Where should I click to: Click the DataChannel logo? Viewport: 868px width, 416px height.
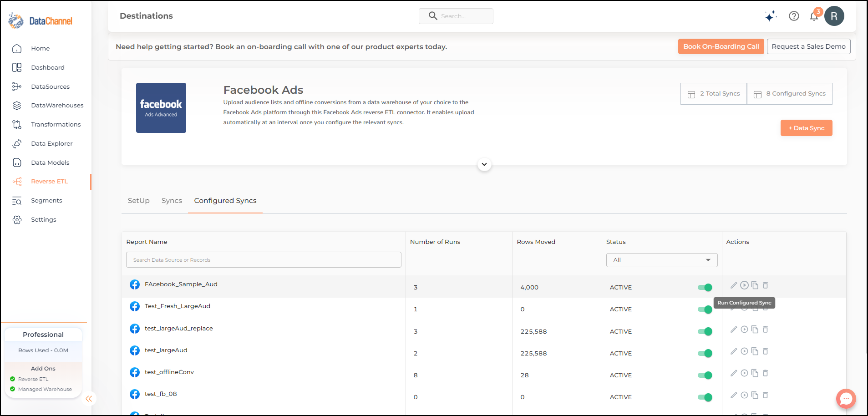coord(41,21)
